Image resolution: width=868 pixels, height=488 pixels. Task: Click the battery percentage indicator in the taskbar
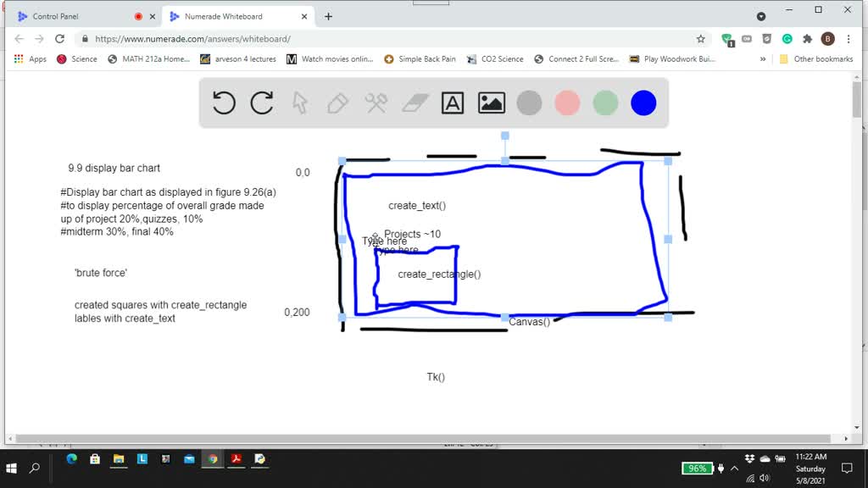pyautogui.click(x=696, y=468)
